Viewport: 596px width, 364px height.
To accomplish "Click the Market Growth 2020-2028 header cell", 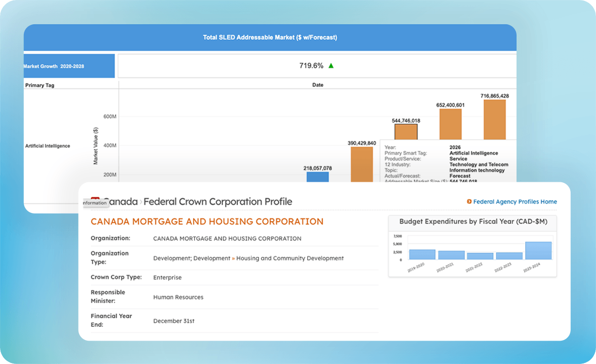I will pyautogui.click(x=70, y=66).
